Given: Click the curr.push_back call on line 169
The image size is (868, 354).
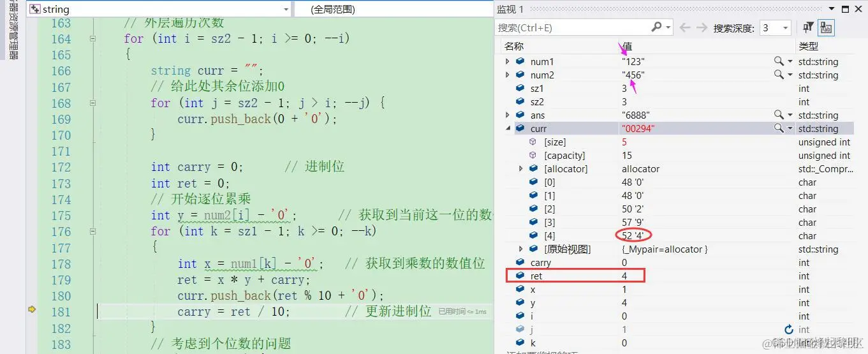Looking at the screenshot, I should point(256,119).
